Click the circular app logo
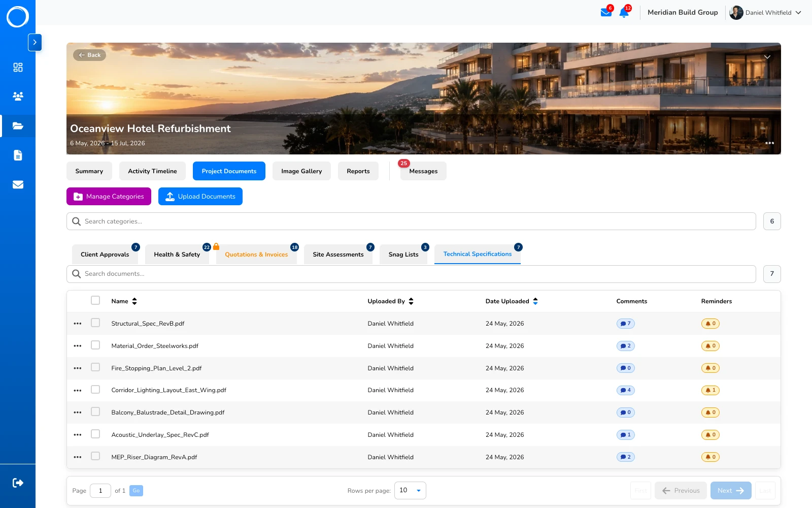 18,17
